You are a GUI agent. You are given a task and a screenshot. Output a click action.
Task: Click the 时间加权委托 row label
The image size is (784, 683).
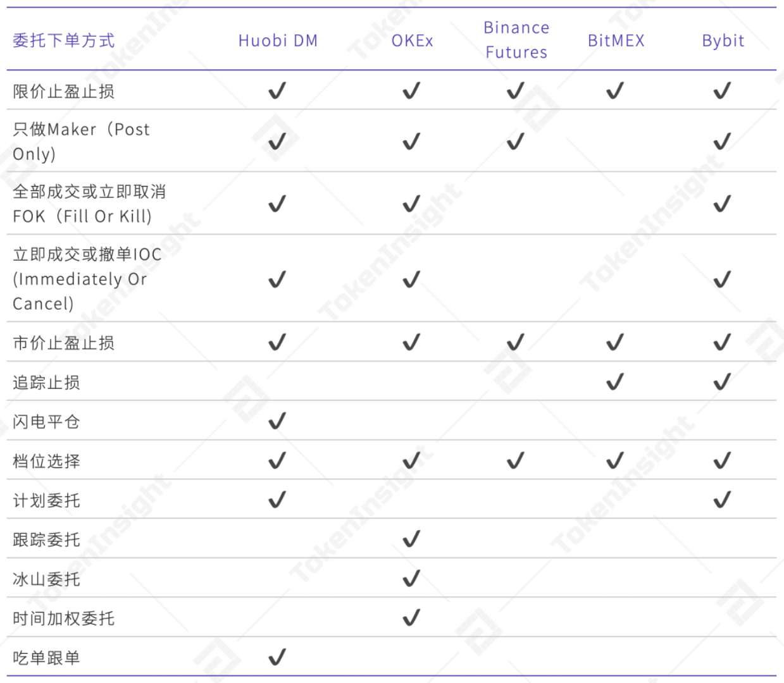coord(63,618)
